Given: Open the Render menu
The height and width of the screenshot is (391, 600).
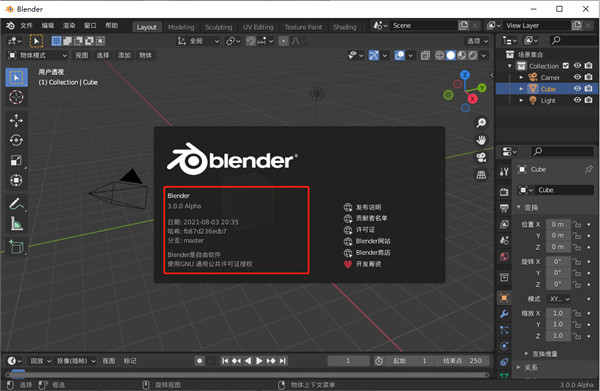Looking at the screenshot, I should pos(69,26).
